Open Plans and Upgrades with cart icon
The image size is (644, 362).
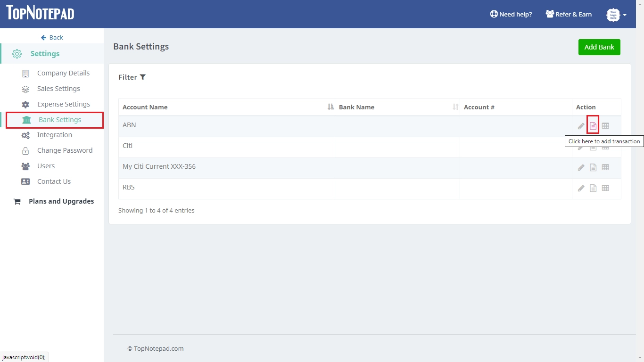click(61, 201)
